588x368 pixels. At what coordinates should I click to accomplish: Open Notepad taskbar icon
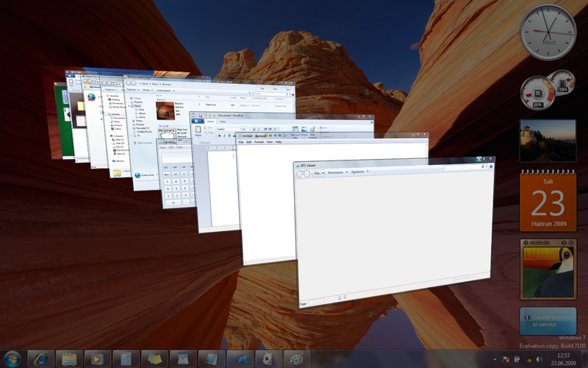[x=212, y=359]
